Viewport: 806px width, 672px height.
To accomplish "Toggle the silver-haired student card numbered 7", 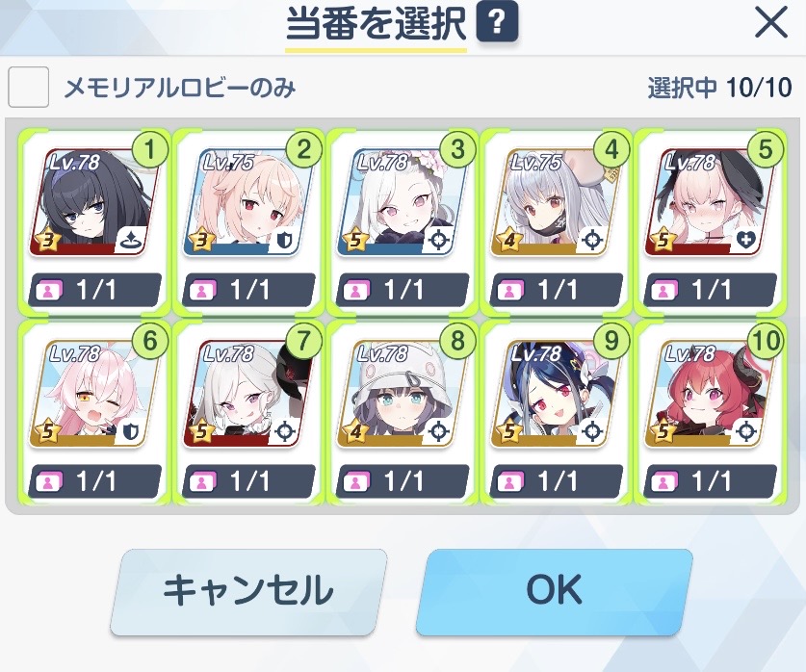I will click(248, 413).
